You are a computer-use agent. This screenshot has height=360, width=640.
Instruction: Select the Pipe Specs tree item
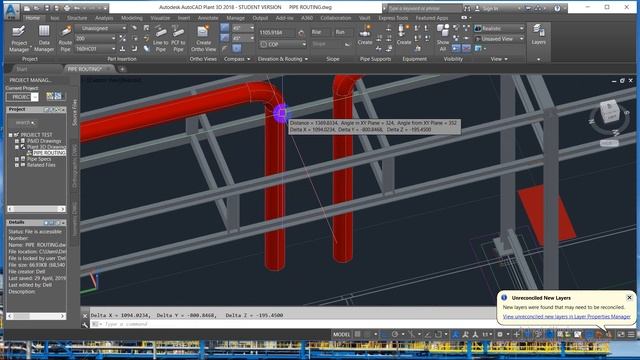point(39,159)
